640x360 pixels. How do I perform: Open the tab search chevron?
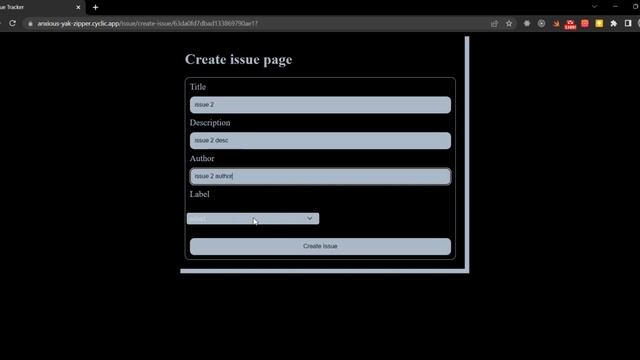coord(594,7)
